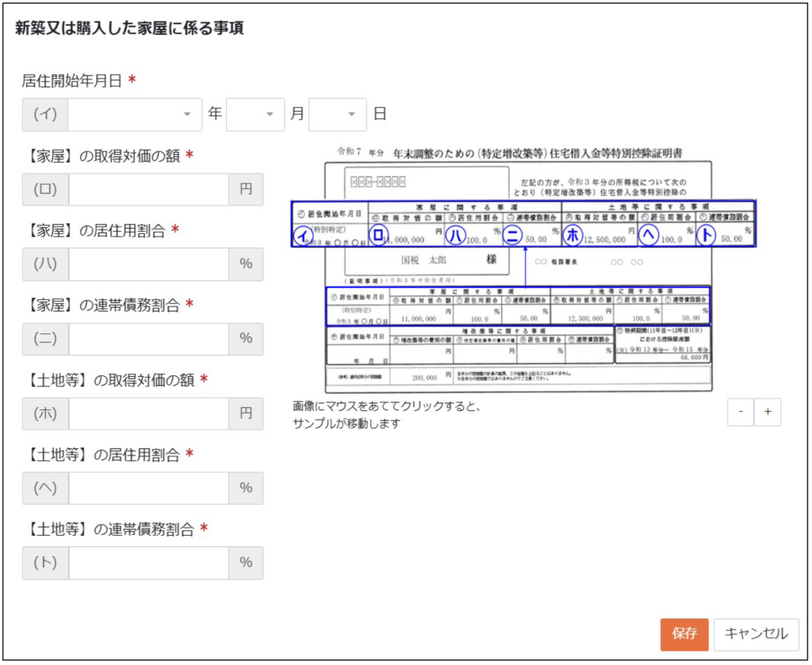
Task: Click the circled ニ marker on sample form
Action: pyautogui.click(x=511, y=236)
